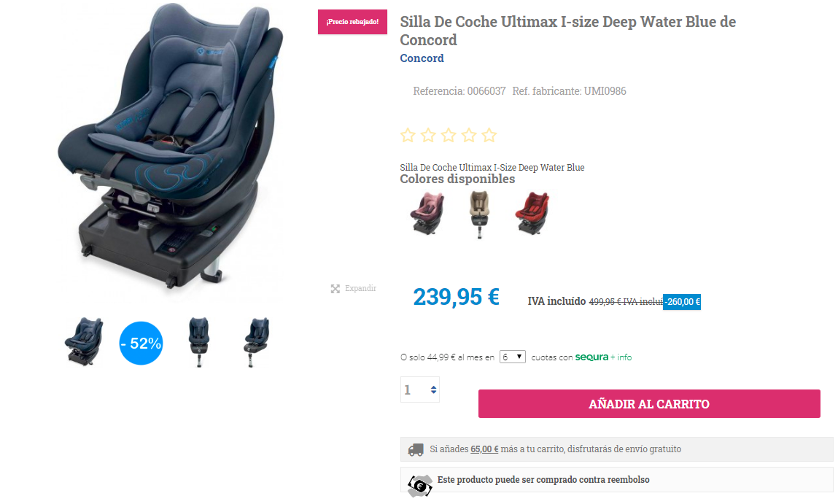The height and width of the screenshot is (504, 838).
Task: Select the pink car seat color
Action: (x=427, y=213)
